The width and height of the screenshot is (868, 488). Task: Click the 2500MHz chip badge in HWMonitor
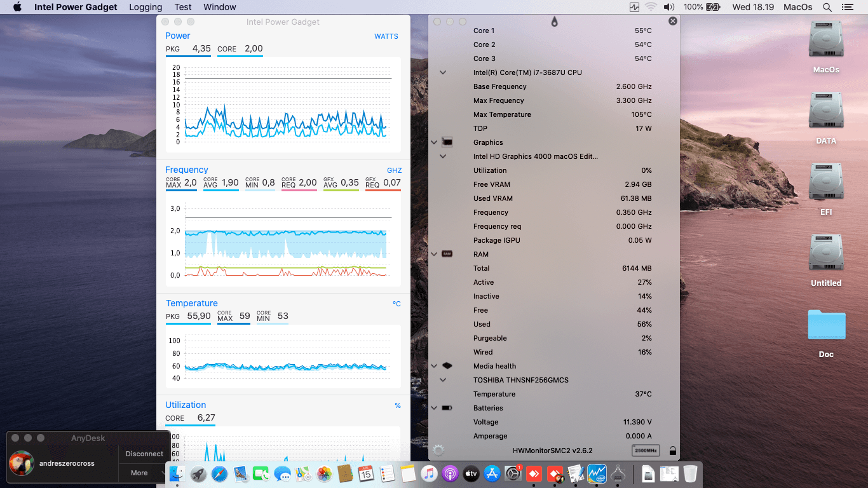[x=646, y=451]
